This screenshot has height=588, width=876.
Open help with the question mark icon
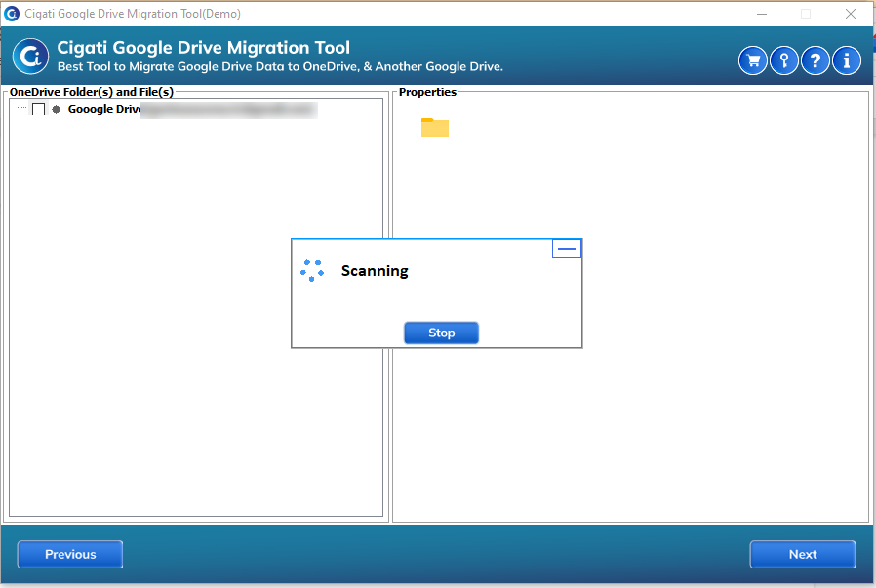[x=816, y=60]
